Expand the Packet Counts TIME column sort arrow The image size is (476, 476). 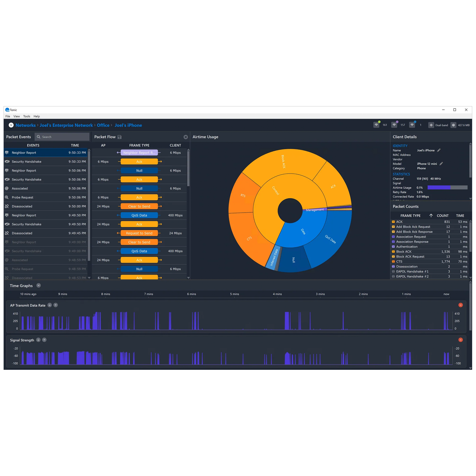[431, 215]
